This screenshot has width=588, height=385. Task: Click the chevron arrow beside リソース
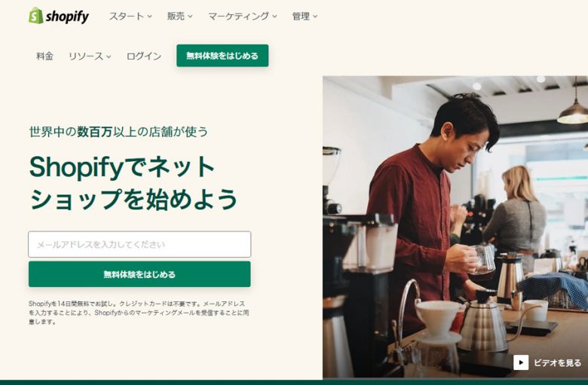pyautogui.click(x=109, y=57)
